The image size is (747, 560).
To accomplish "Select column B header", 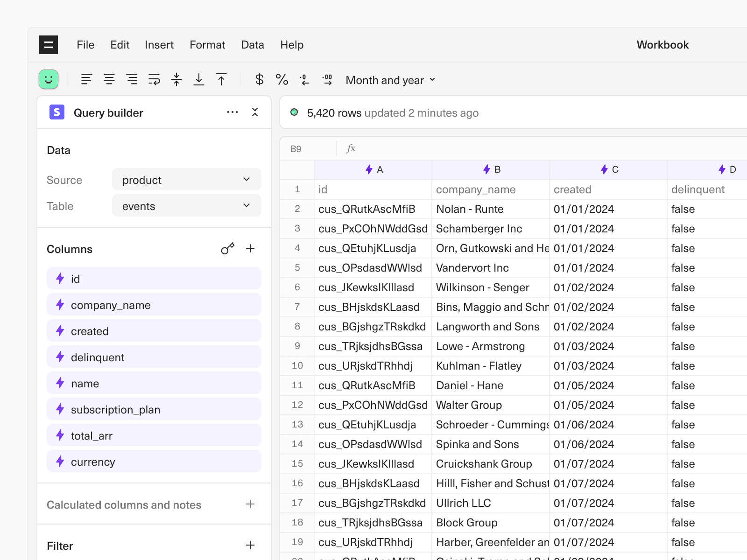I will coord(491,169).
